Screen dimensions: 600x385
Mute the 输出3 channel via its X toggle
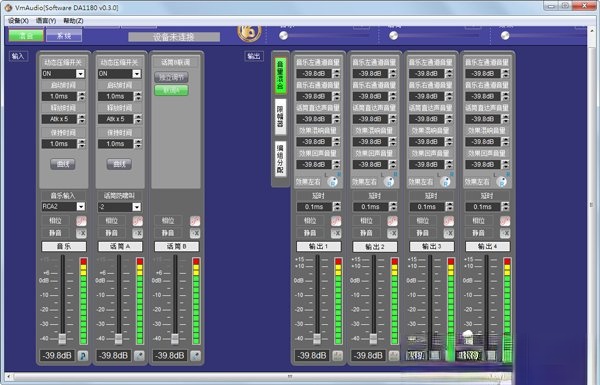tap(448, 233)
